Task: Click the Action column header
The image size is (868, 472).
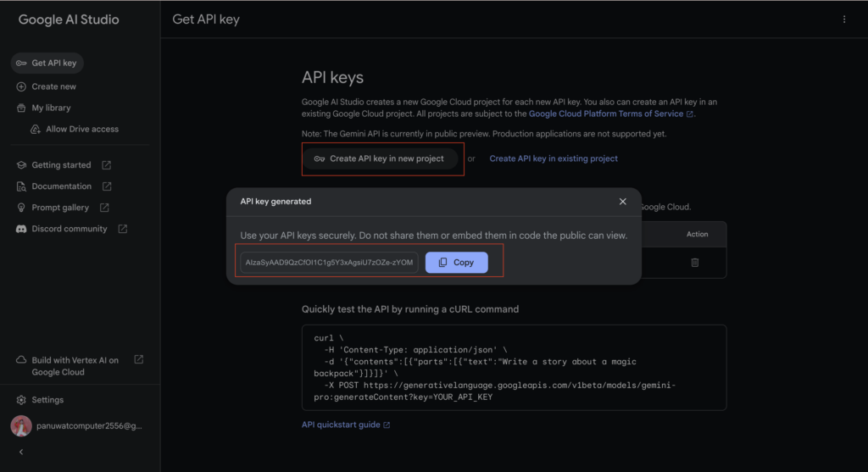Action: coord(697,235)
